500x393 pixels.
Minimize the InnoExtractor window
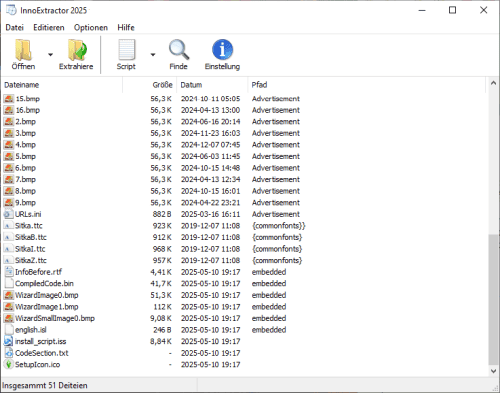click(422, 10)
